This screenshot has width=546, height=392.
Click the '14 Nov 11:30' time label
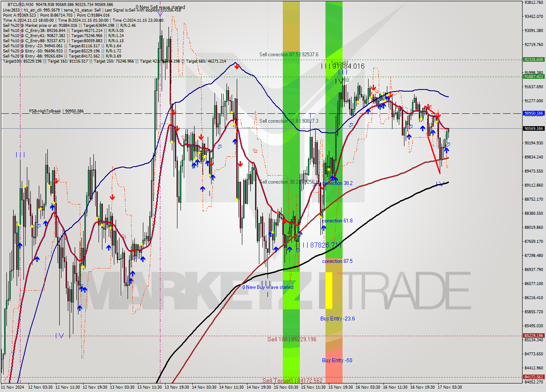pyautogui.click(x=232, y=387)
